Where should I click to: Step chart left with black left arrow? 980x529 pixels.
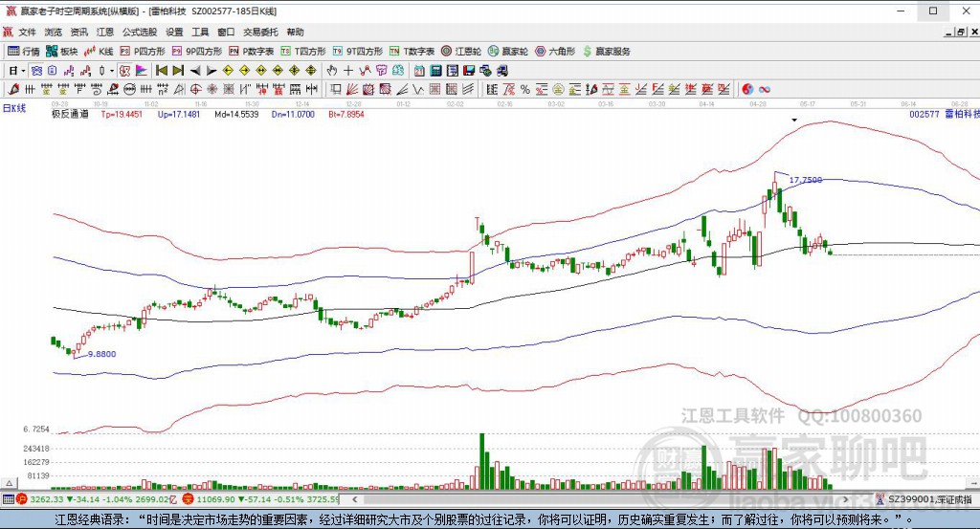pos(195,71)
